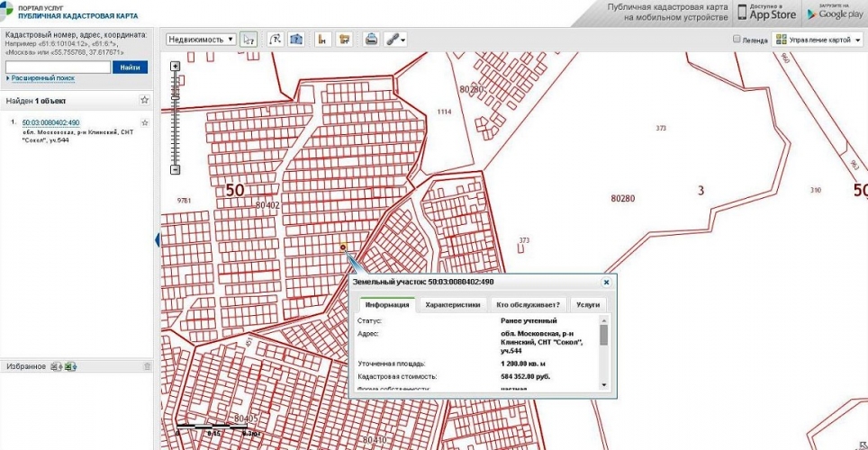Screen dimensions: 868x450
Task: Expand Расширенный поиск options
Action: pos(41,78)
